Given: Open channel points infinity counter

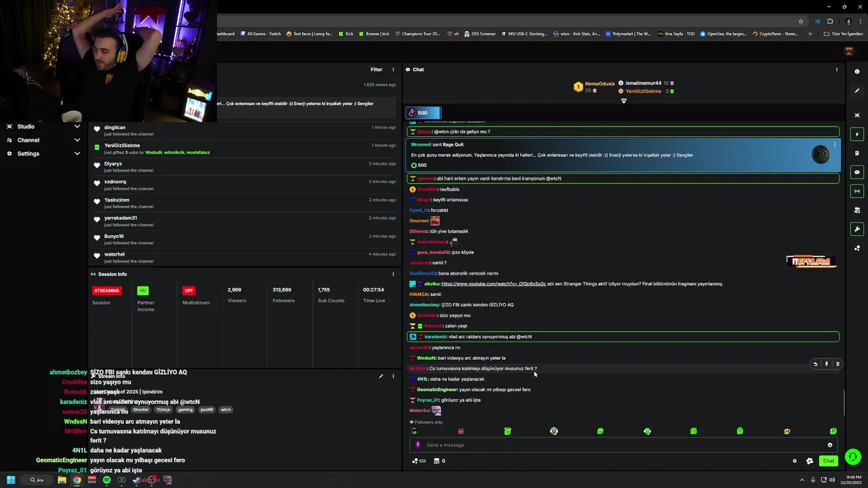Looking at the screenshot, I should [418, 461].
